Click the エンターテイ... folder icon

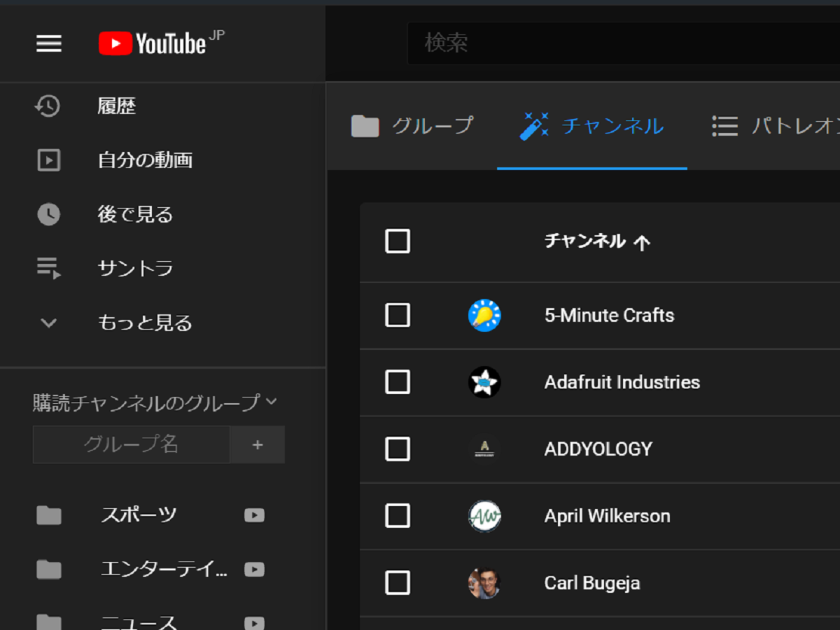pos(49,569)
